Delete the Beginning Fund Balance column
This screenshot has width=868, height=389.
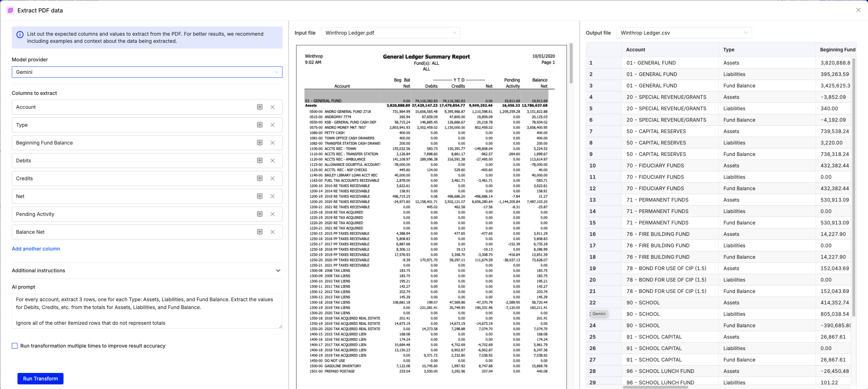click(273, 143)
